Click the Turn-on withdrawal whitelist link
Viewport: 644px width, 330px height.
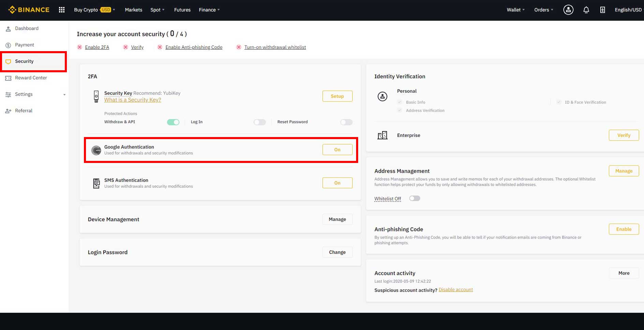tap(275, 47)
